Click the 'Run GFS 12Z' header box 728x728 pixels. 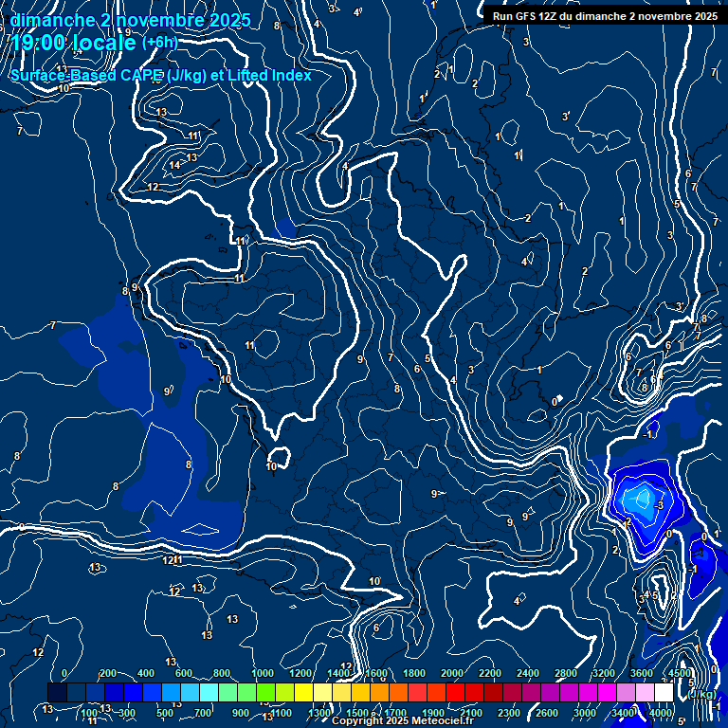[605, 16]
